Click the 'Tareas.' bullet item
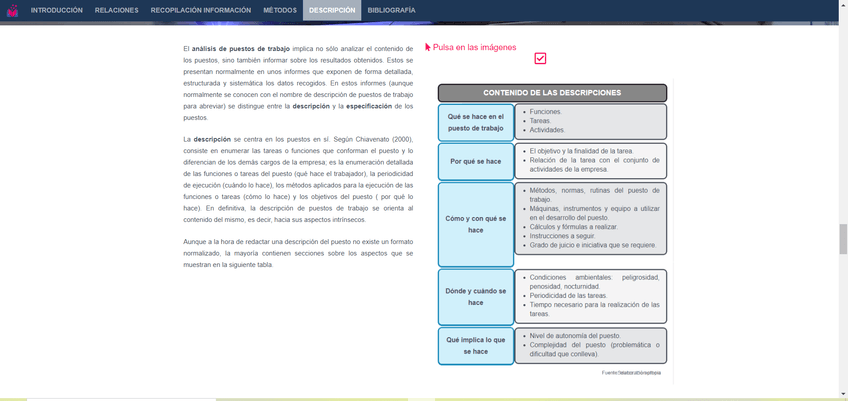The height and width of the screenshot is (401, 848). [x=540, y=121]
